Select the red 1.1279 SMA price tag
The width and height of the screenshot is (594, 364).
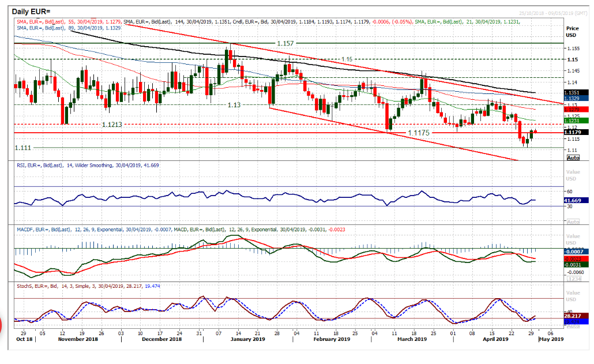click(x=577, y=109)
